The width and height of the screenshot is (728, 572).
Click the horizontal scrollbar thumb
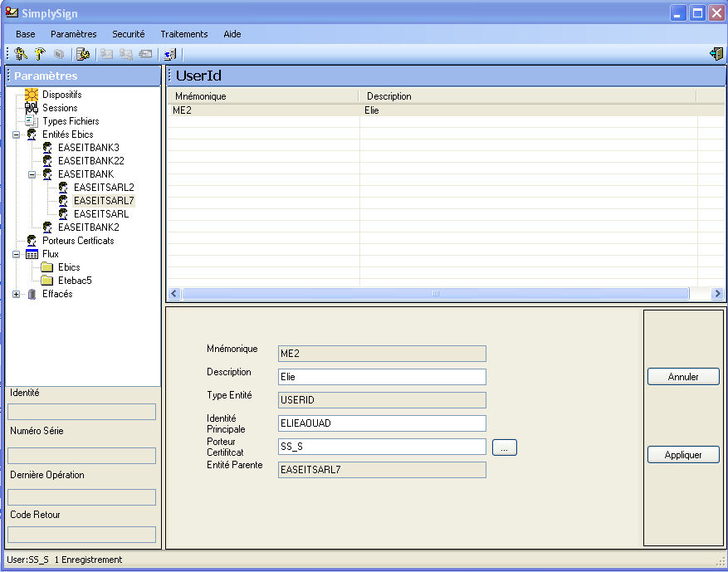pos(436,293)
